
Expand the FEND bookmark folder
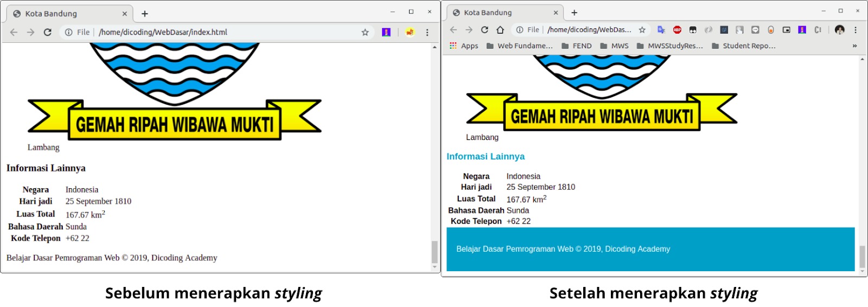[x=577, y=46]
